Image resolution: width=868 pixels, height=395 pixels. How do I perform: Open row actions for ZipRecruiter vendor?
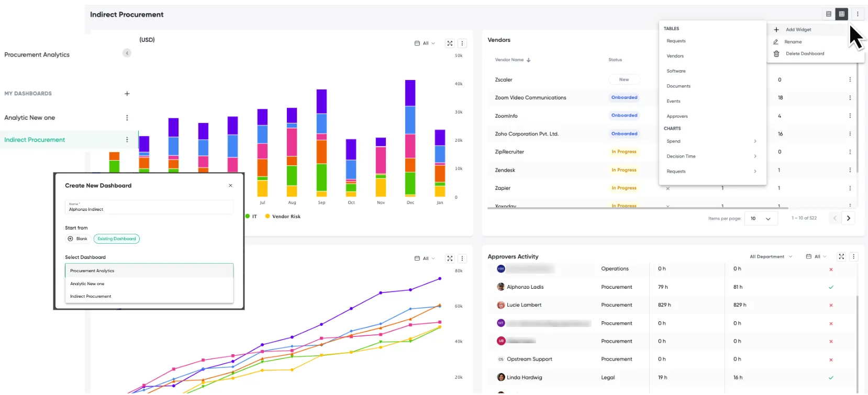click(x=850, y=152)
